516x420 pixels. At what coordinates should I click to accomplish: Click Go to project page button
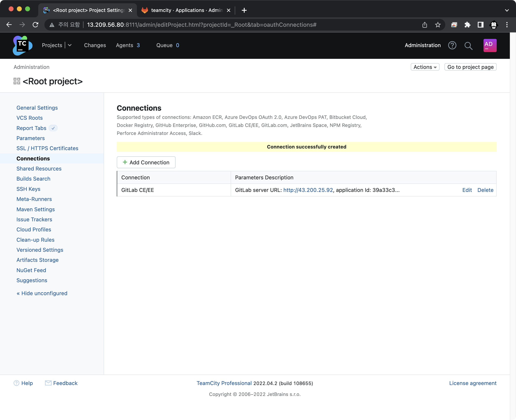click(470, 67)
